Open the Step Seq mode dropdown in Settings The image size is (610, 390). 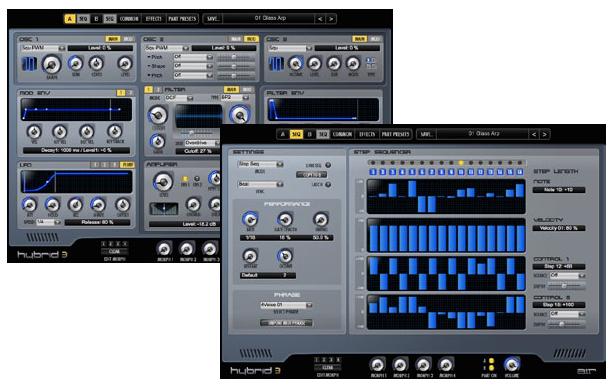pyautogui.click(x=260, y=164)
